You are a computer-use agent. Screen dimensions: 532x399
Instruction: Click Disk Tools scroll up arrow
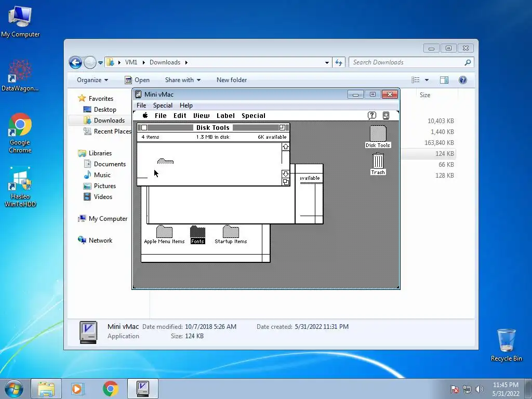coord(286,147)
